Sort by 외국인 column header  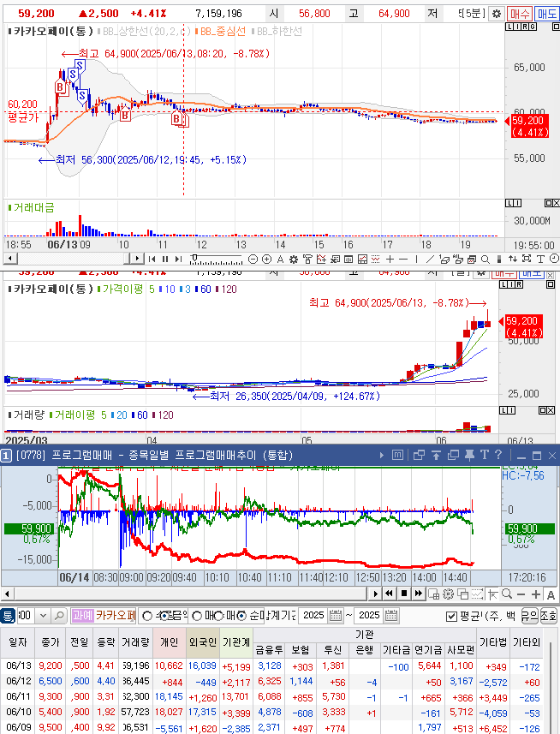pos(203,642)
